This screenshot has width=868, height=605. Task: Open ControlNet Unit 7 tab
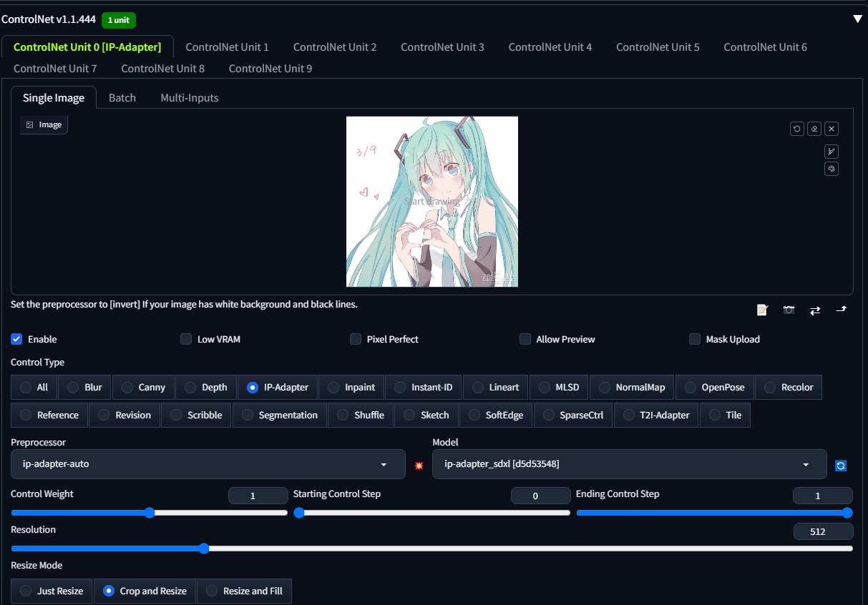click(55, 69)
